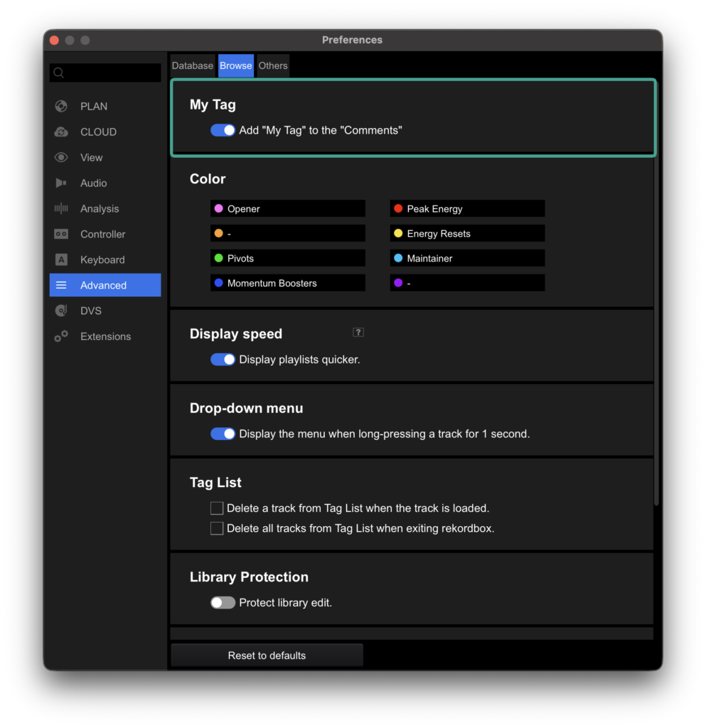Screen dimensions: 706x728
Task: Toggle off Display playlists quicker
Action: (223, 360)
